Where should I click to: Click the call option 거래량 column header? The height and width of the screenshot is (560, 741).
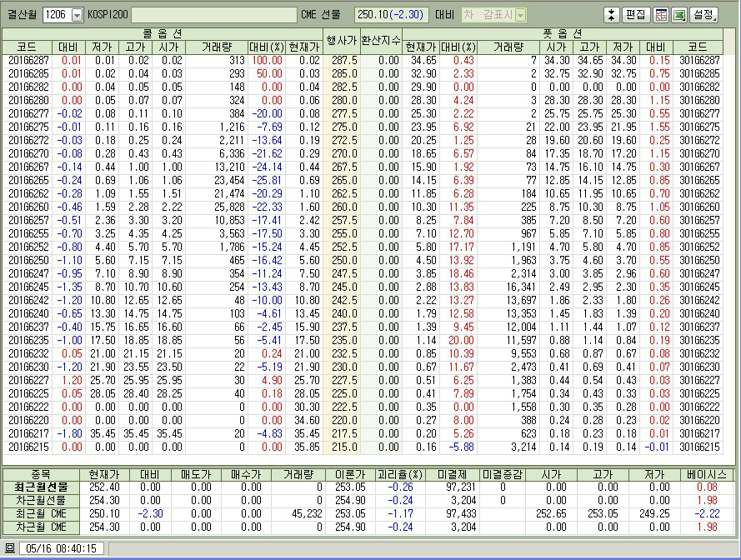(x=215, y=47)
